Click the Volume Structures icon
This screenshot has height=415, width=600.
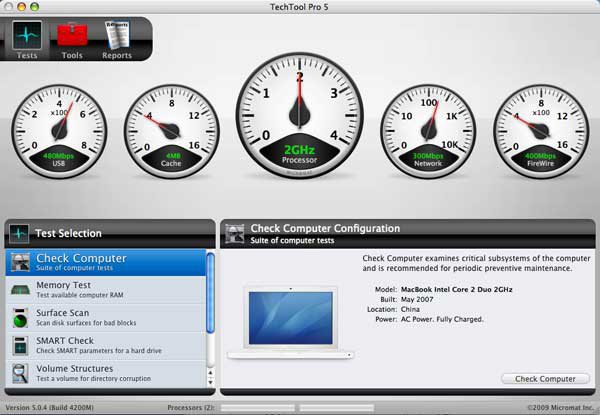21,373
